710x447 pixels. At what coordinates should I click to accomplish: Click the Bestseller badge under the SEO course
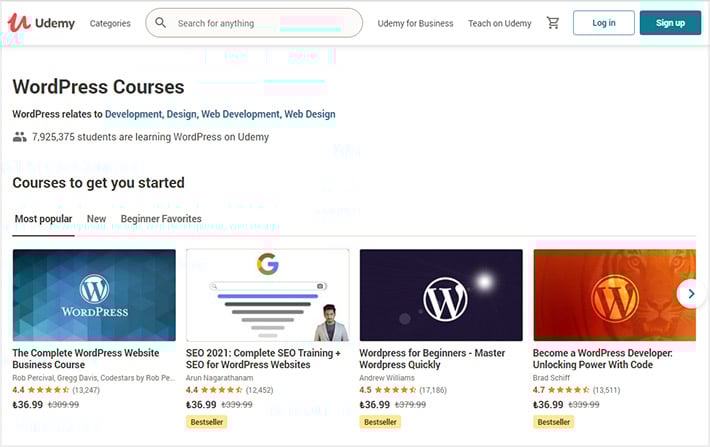click(x=207, y=422)
